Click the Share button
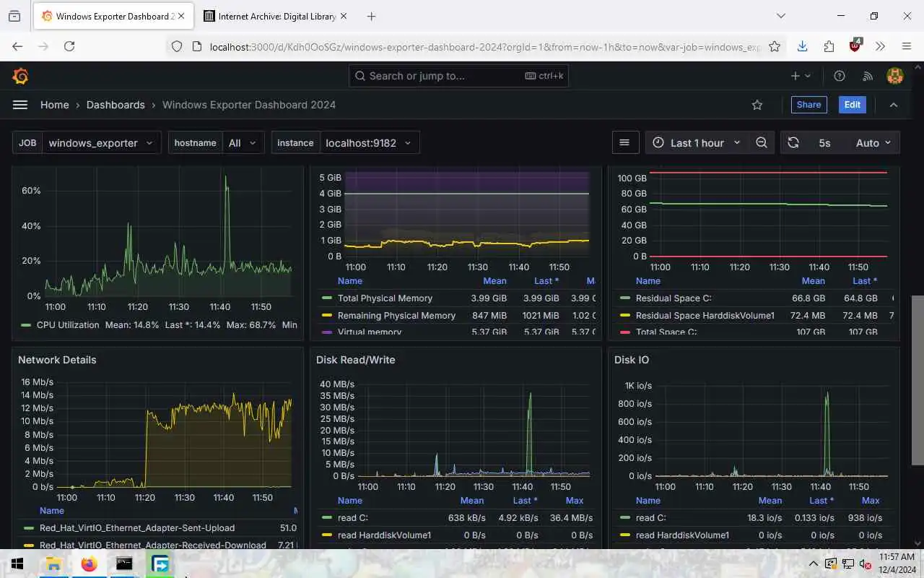The image size is (924, 578). pyautogui.click(x=808, y=105)
